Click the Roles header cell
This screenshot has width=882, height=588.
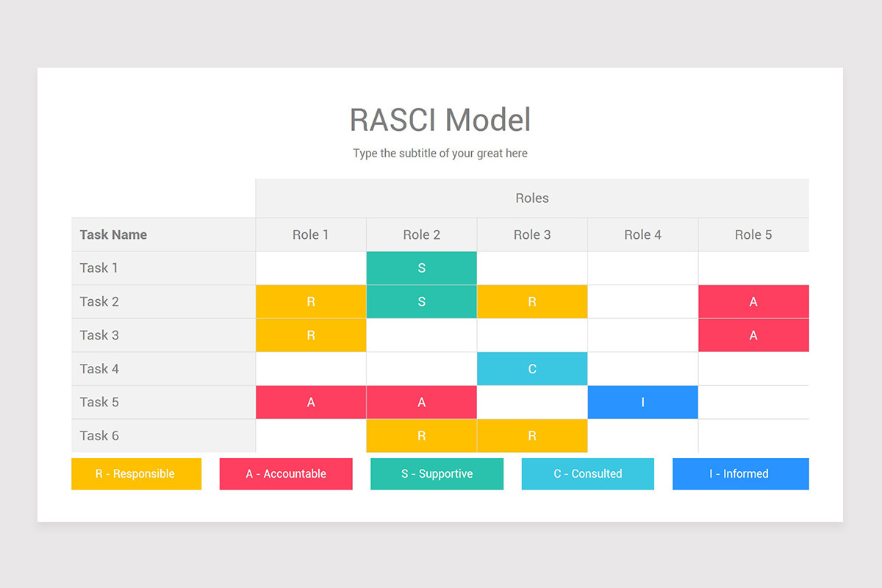click(x=532, y=198)
